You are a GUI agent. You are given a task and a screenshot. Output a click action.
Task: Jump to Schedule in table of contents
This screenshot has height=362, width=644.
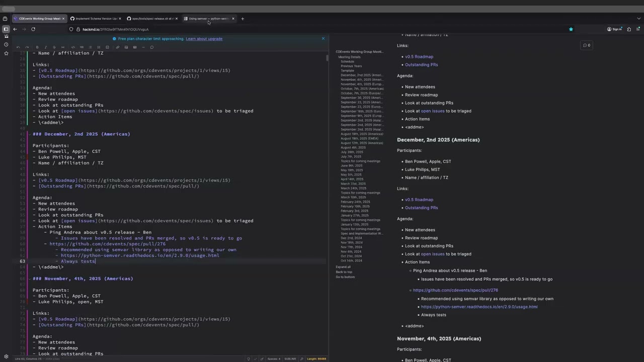tap(347, 61)
